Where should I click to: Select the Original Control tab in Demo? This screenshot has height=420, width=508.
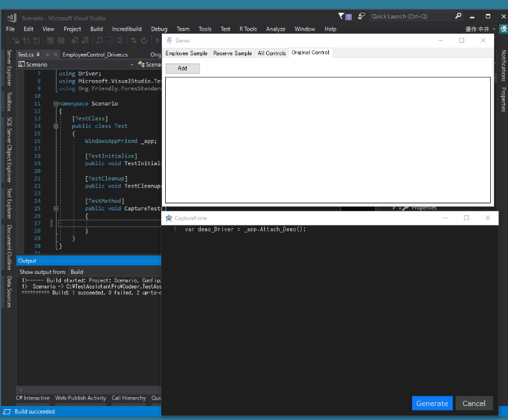point(310,53)
